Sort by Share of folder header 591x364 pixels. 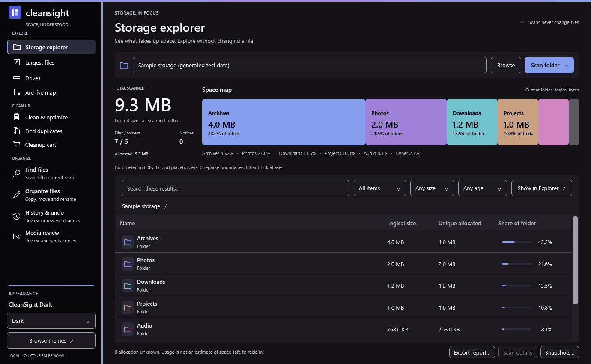[x=517, y=223]
